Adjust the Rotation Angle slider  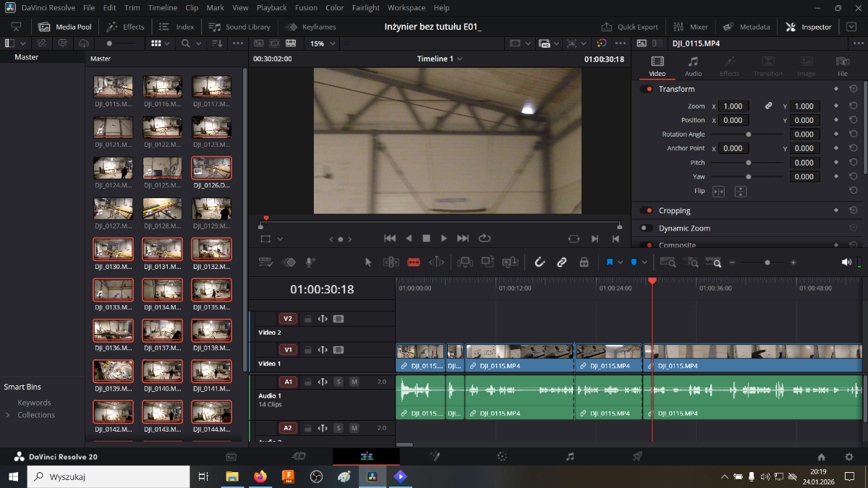pos(748,134)
